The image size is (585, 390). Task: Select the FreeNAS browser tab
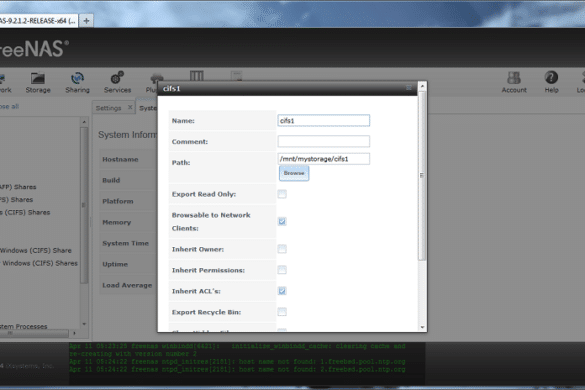tap(38, 21)
